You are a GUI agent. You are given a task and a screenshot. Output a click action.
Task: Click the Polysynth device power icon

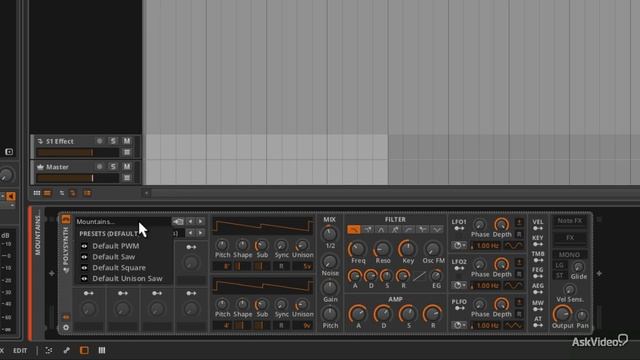(x=66, y=219)
